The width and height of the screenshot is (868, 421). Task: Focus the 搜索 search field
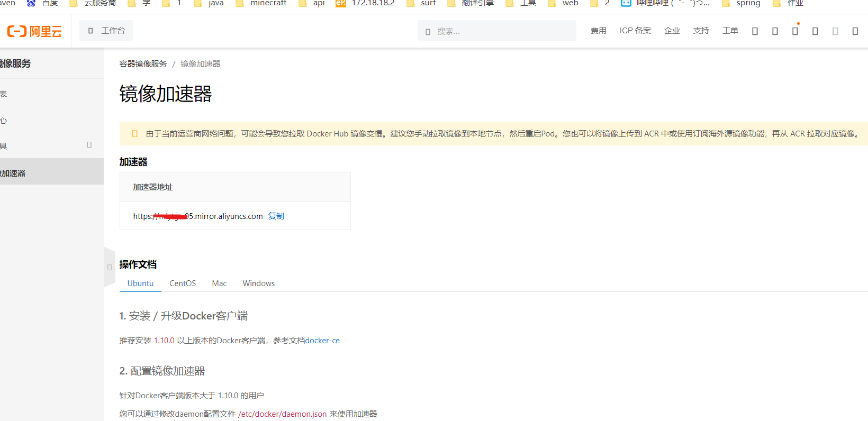click(496, 31)
